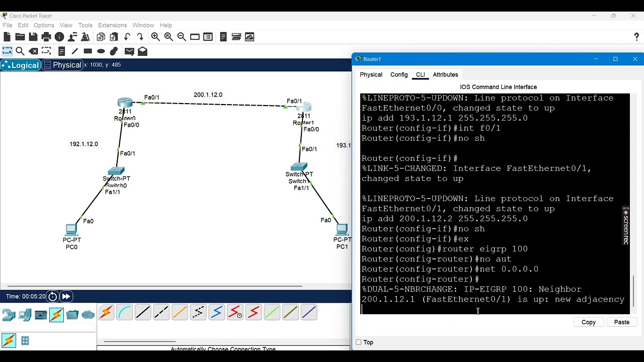Image resolution: width=644 pixels, height=362 pixels.
Task: Open the Window menu
Action: [143, 25]
